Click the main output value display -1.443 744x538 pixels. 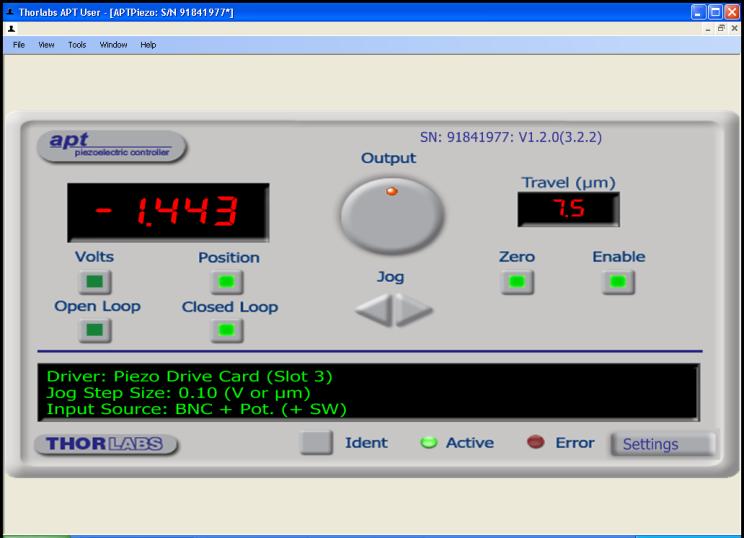pos(168,212)
